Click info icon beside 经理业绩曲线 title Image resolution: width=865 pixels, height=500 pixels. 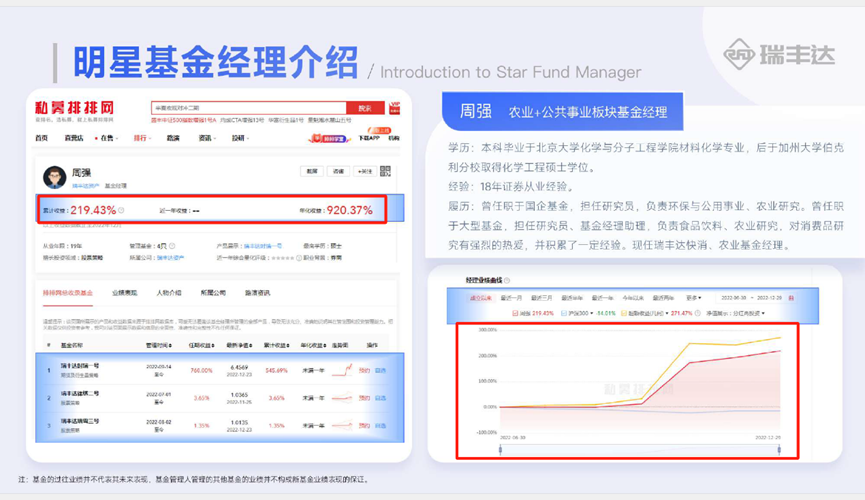506,280
